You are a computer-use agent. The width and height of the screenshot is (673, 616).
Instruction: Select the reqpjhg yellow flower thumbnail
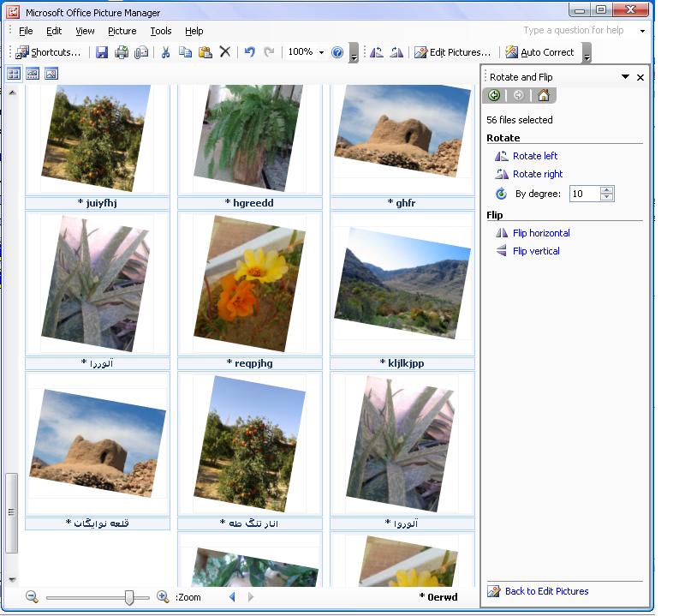pos(250,284)
